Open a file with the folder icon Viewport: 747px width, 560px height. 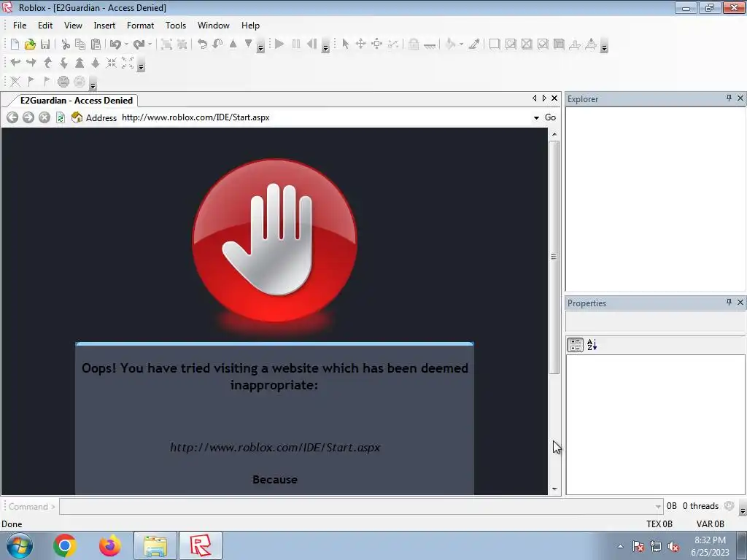click(x=30, y=44)
